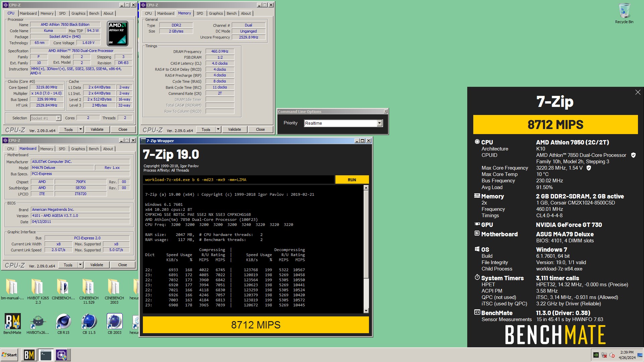
Task: Open the NVIDIA tray icon
Action: tap(596, 355)
